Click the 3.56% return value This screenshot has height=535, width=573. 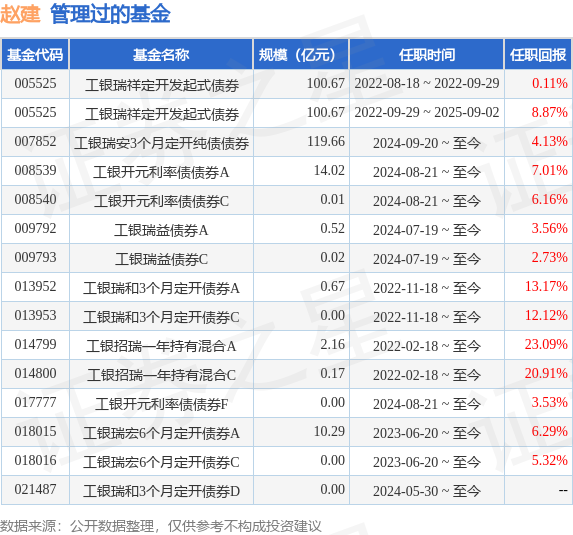pyautogui.click(x=550, y=229)
